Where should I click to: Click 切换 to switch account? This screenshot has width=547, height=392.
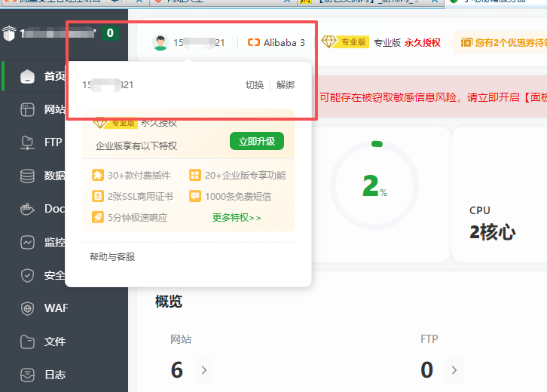click(255, 85)
